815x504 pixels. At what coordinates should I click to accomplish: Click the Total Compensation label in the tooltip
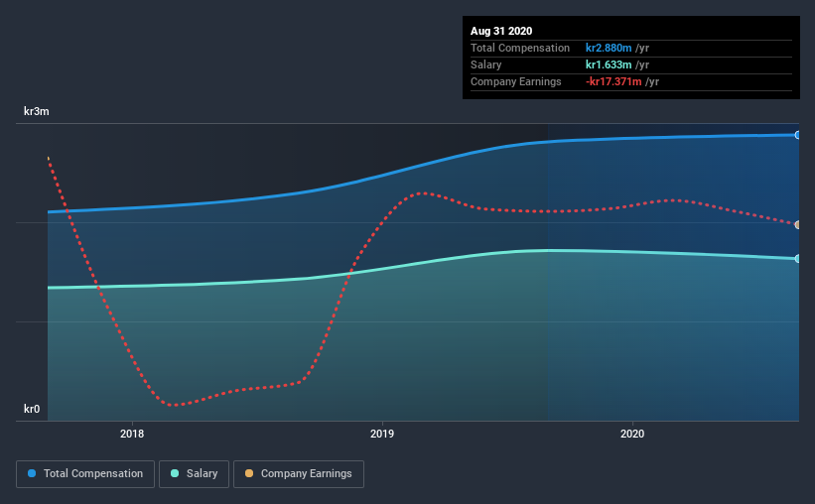520,48
